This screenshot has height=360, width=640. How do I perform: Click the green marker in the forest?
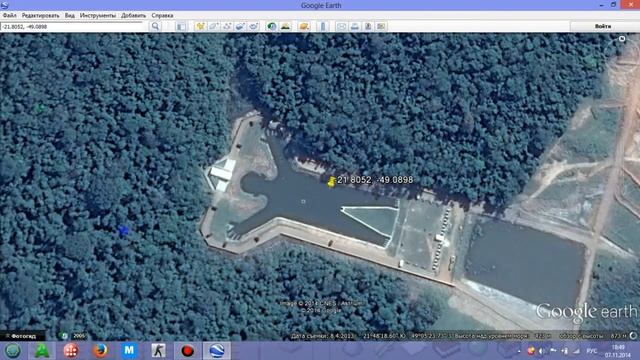40,108
